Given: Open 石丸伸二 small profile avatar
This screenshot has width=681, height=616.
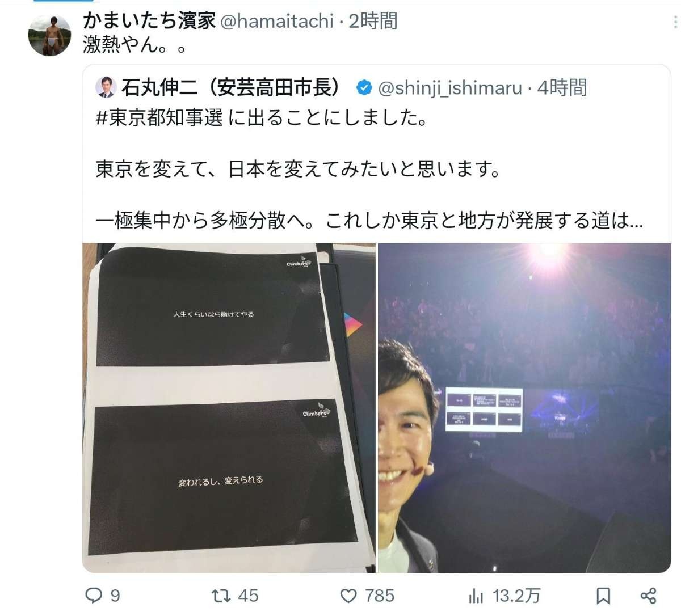Looking at the screenshot, I should [106, 87].
